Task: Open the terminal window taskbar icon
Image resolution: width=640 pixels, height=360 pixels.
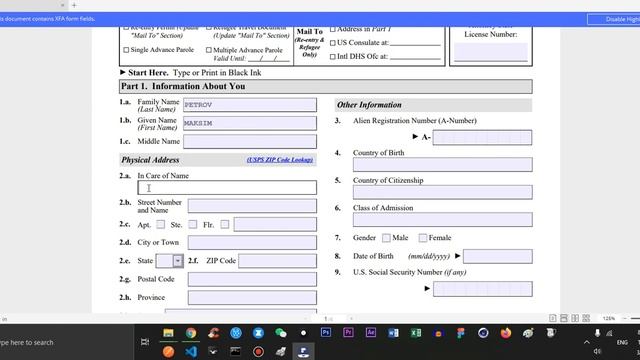Action: click(236, 351)
